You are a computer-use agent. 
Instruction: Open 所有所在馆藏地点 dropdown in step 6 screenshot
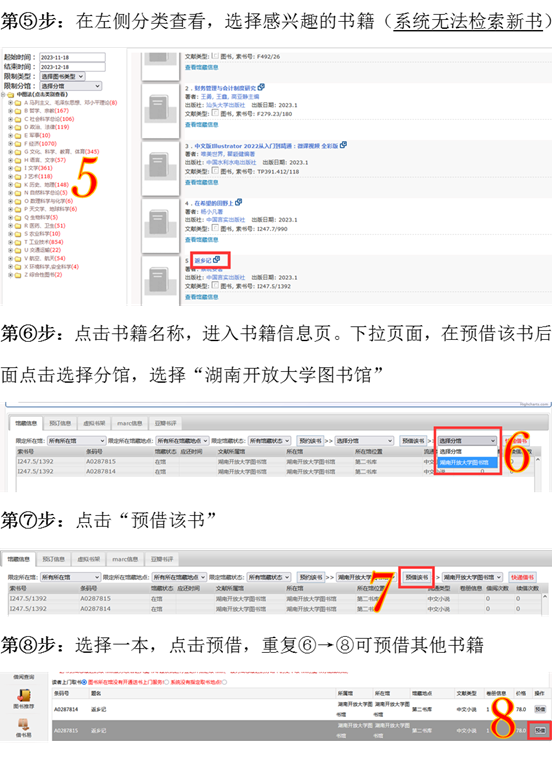click(182, 440)
